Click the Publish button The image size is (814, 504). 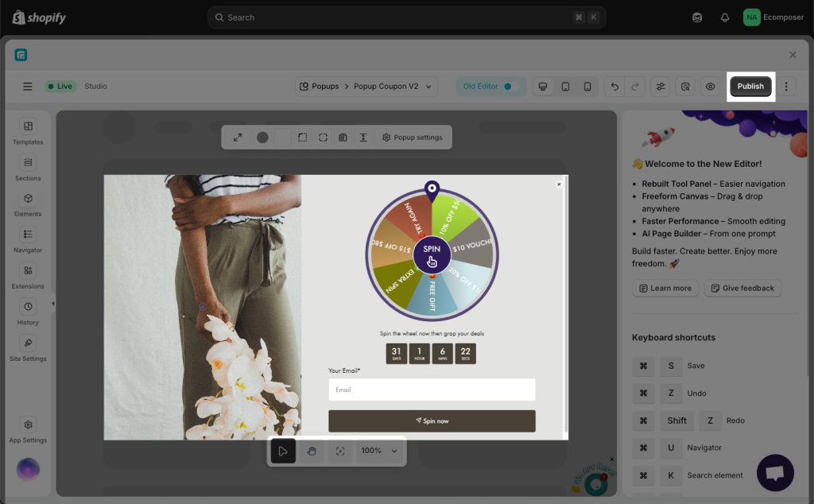[750, 87]
